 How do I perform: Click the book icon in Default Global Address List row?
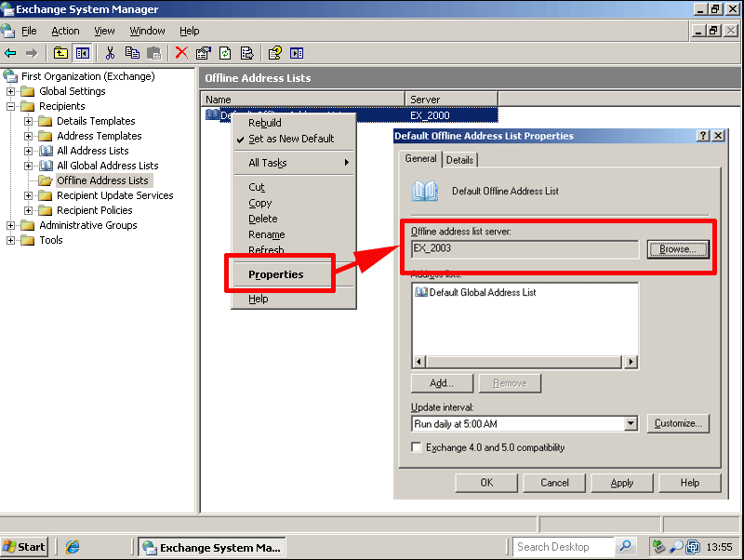pyautogui.click(x=421, y=292)
